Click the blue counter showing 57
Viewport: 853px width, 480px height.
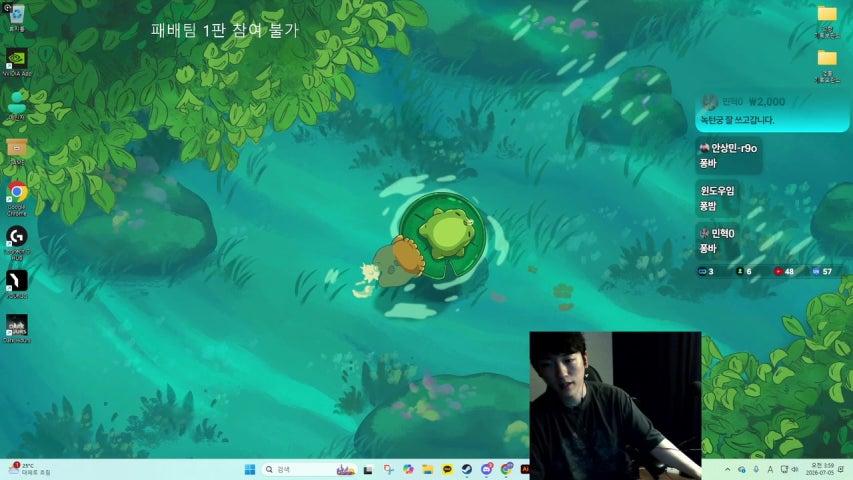(822, 271)
